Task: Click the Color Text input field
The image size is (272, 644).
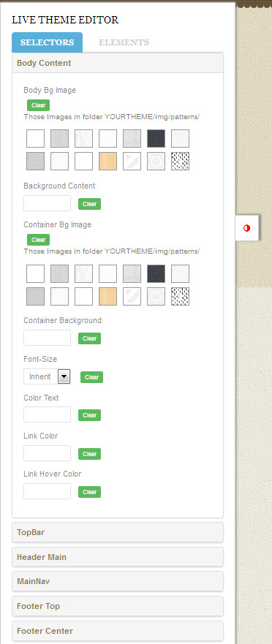Action: point(48,414)
